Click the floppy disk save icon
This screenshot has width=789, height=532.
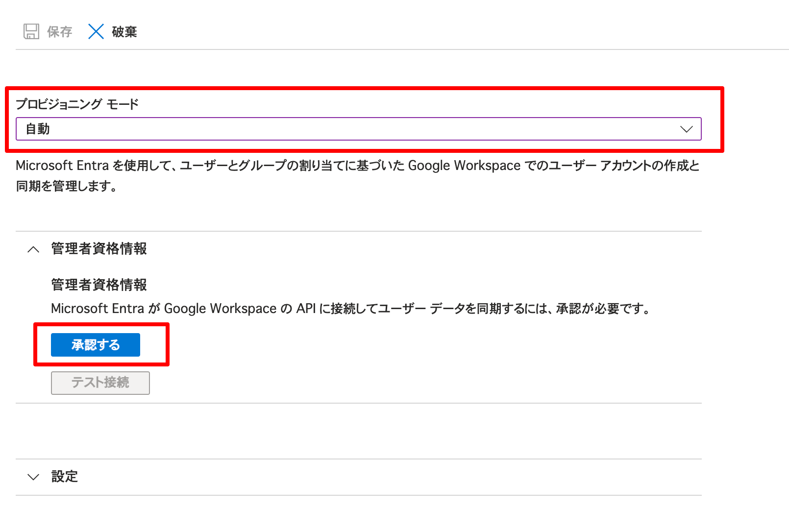(31, 31)
